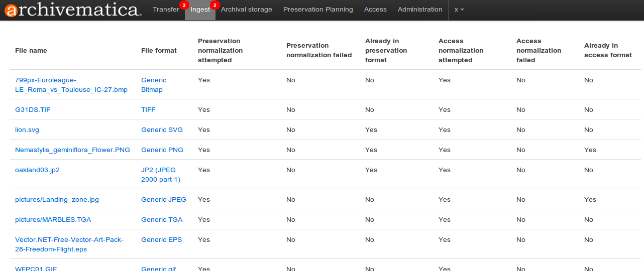Click pictures/Landing_zone.jpg link
Image resolution: width=644 pixels, height=271 pixels.
(57, 200)
